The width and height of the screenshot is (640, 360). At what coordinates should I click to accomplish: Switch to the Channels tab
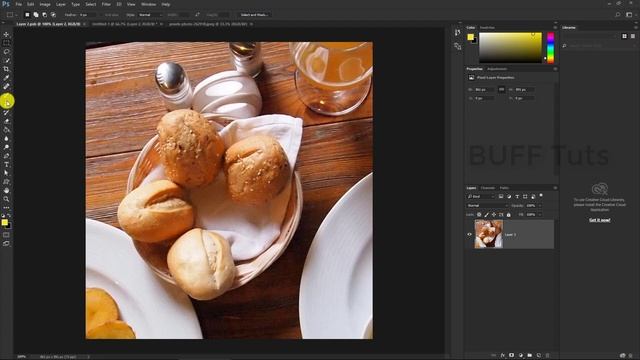[488, 188]
